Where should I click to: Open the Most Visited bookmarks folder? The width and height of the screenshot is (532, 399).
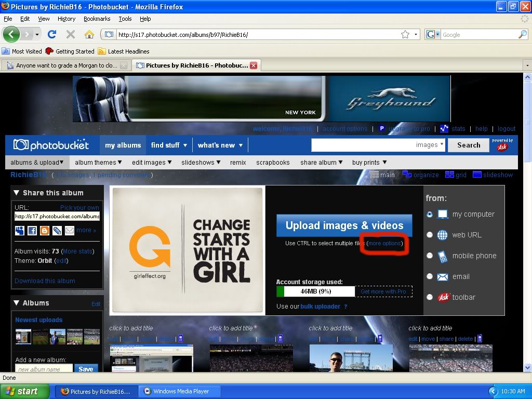[x=22, y=51]
